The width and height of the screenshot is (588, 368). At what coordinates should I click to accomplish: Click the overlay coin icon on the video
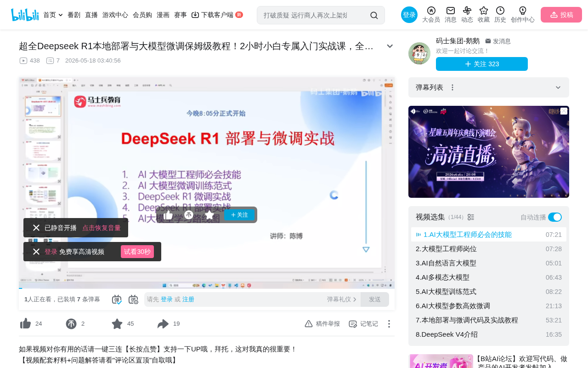(189, 215)
